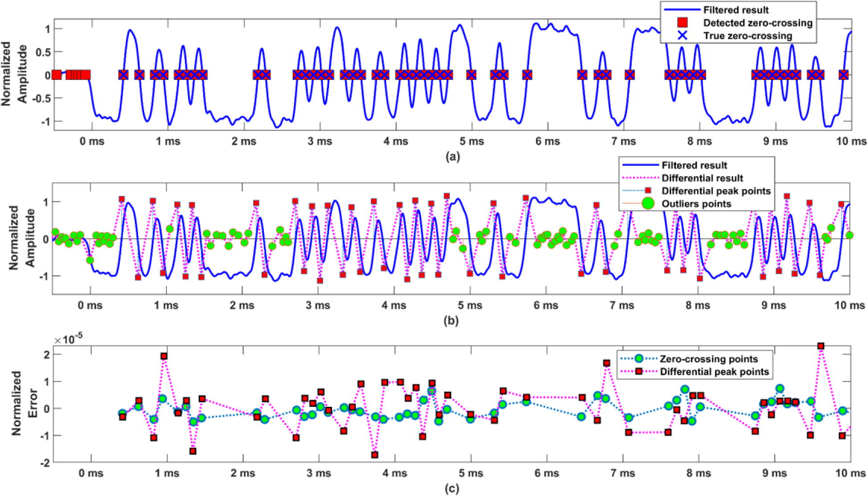868x496 pixels.
Task: Click '2 ms' tick label under plot (a)
Action: tap(244, 141)
